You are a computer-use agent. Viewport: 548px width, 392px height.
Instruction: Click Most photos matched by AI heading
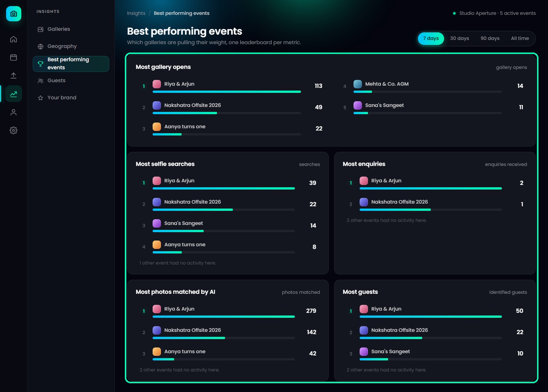(x=175, y=292)
